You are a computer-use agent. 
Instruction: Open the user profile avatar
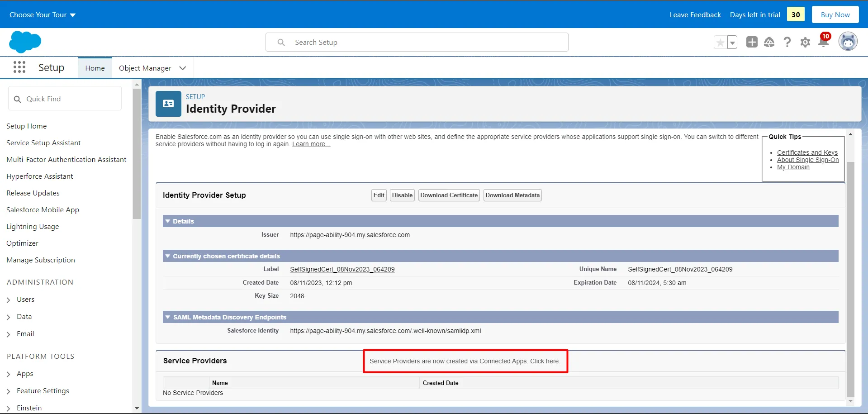(x=848, y=42)
